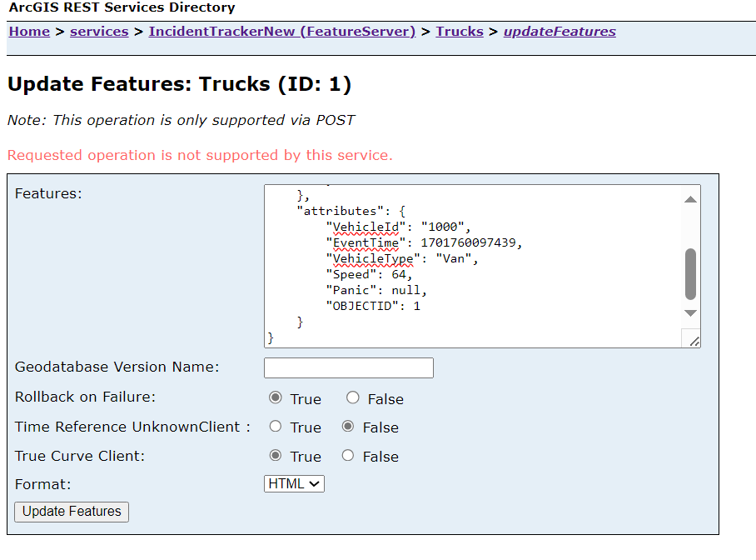756x560 pixels.
Task: Click the "Speed": 64 line
Action: (x=370, y=275)
